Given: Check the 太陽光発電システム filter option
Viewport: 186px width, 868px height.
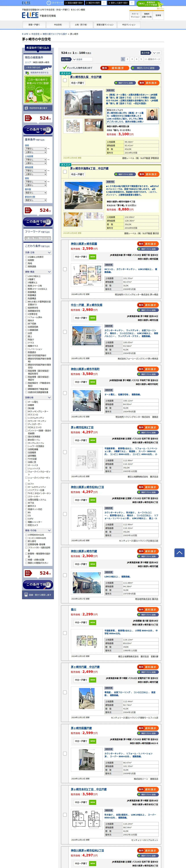Looking at the screenshot, I should (x=26, y=499).
